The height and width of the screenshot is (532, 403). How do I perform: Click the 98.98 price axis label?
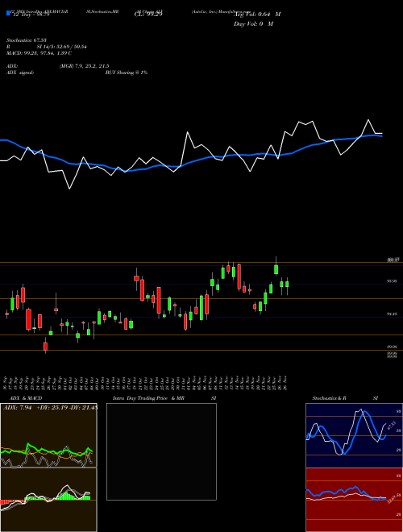(392, 281)
